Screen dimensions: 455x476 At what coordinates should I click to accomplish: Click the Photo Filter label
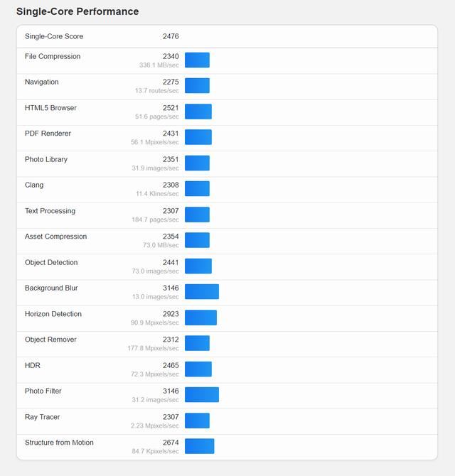point(43,391)
